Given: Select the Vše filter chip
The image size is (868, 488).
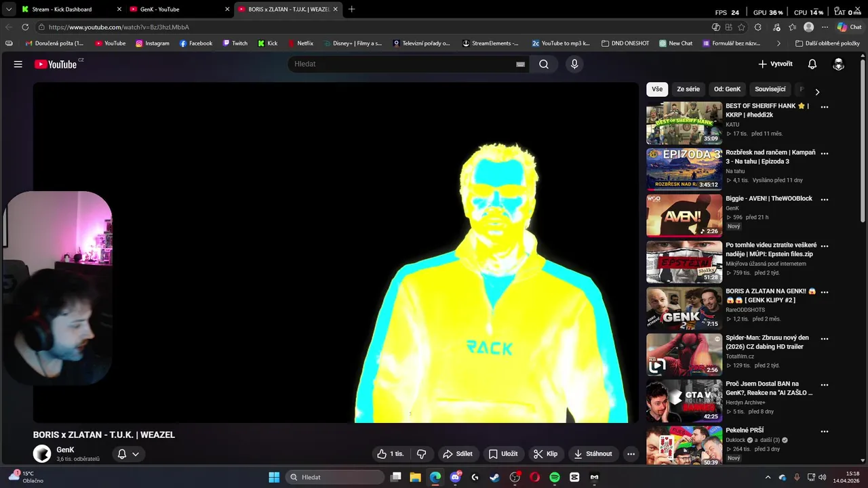Looking at the screenshot, I should tap(657, 89).
